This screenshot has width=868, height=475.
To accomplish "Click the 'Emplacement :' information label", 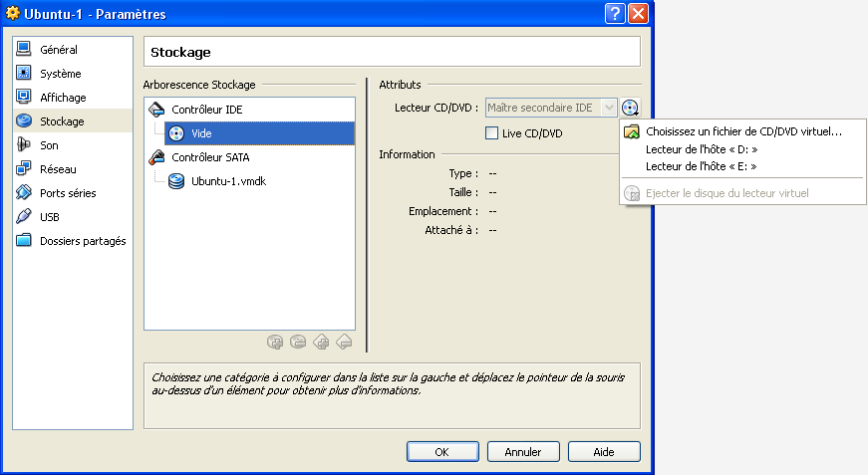I will (443, 211).
